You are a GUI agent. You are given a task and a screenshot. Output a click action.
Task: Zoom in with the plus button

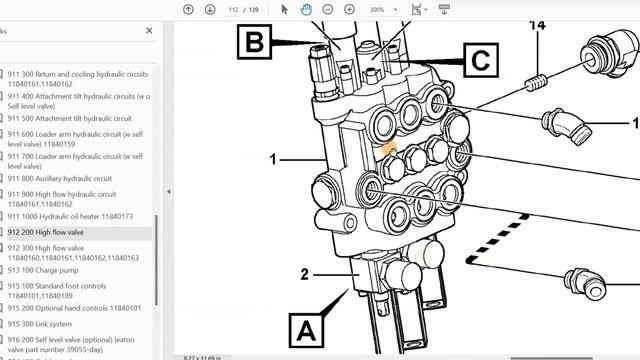tap(349, 9)
